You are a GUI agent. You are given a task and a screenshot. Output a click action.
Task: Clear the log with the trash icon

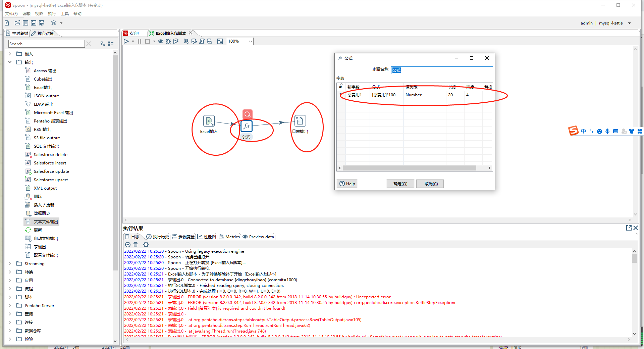(136, 245)
